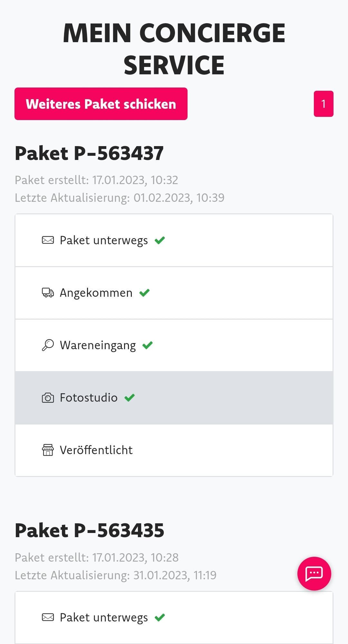Click the envelope icon beside Paket unterwegs in P-563437

click(x=48, y=240)
